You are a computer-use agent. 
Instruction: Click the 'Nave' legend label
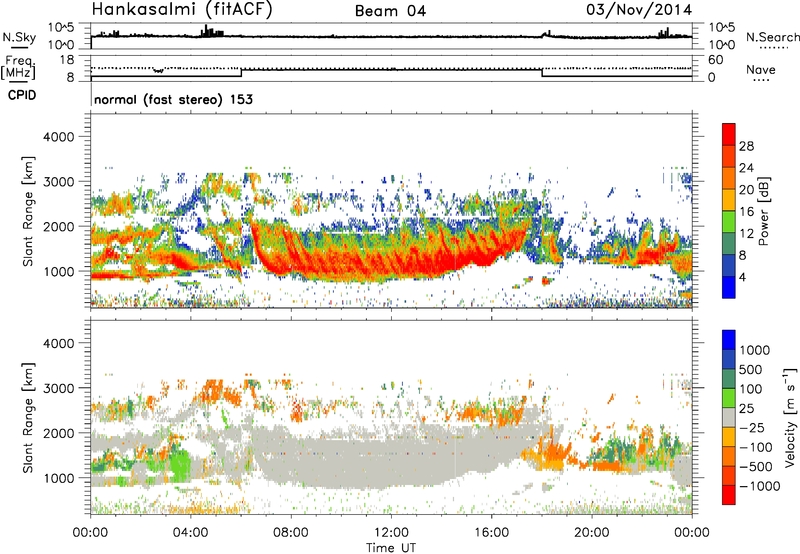[761, 69]
